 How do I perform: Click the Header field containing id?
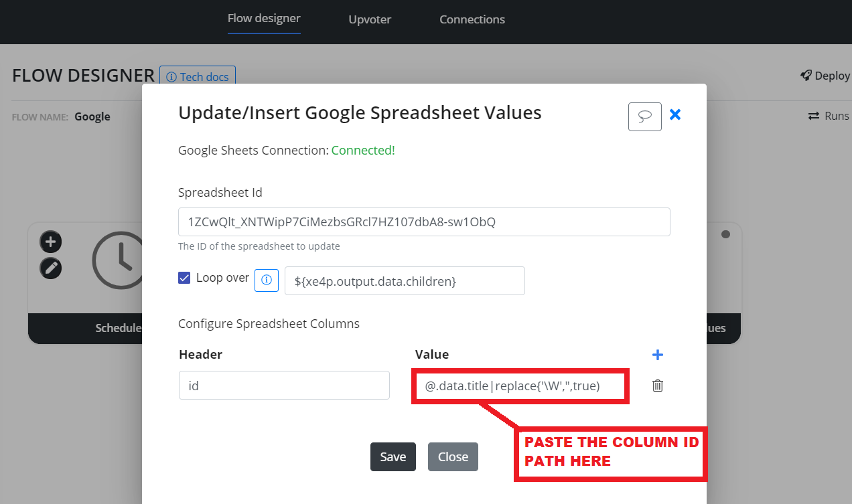point(284,386)
